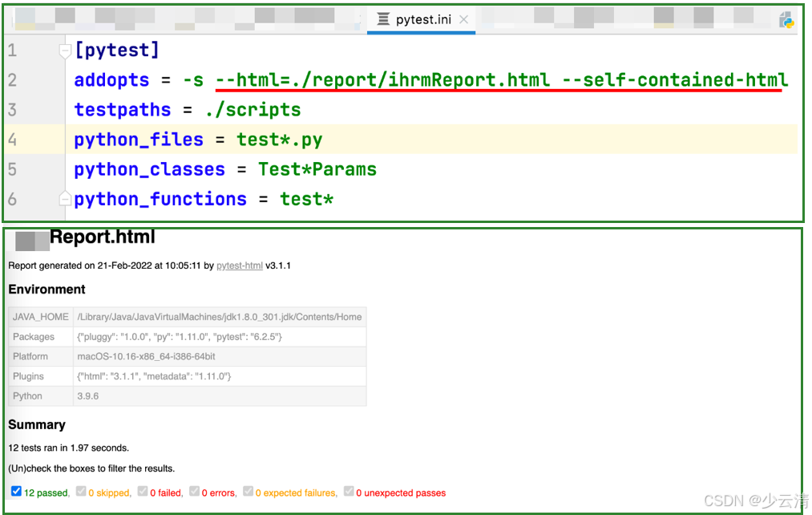Click the Environment heading

coord(46,289)
